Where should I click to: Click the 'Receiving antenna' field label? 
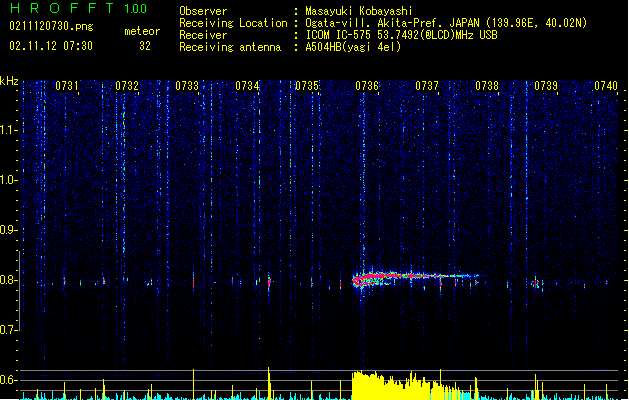click(x=230, y=47)
